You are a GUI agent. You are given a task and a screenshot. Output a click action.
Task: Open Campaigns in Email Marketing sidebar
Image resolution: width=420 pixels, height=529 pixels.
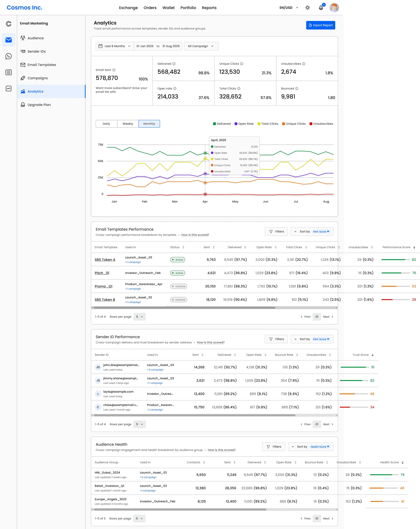pos(51,78)
